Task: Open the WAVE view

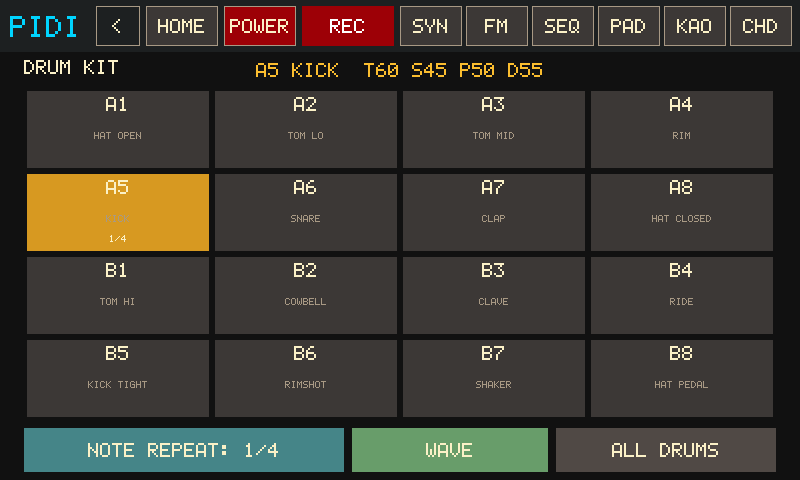Action: point(449,450)
